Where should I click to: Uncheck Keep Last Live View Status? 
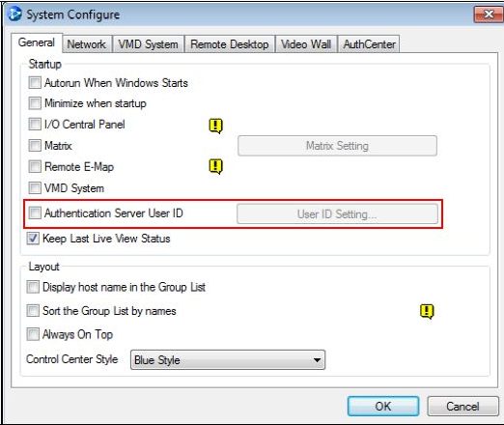pyautogui.click(x=33, y=239)
